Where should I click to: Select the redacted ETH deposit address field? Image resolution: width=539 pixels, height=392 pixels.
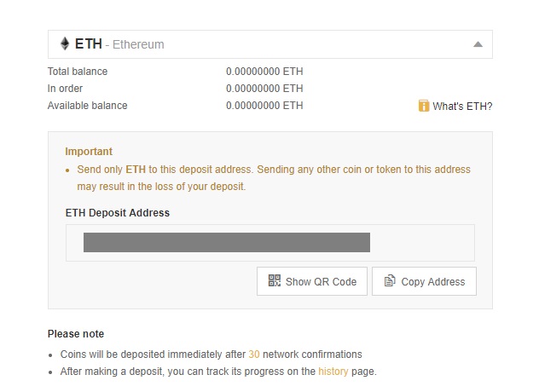pos(270,243)
